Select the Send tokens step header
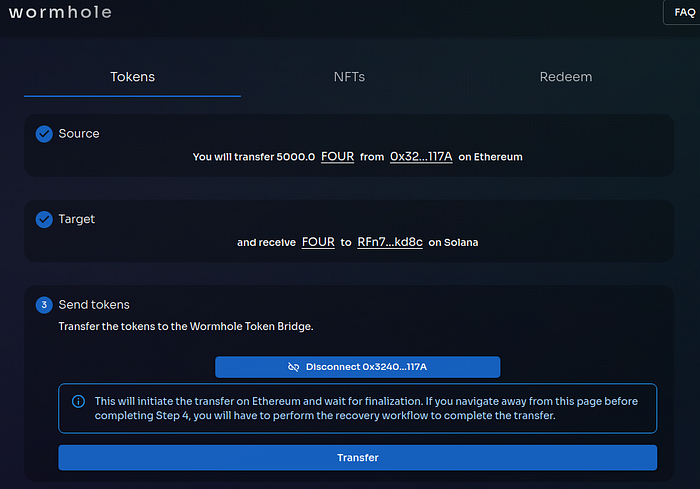 (x=94, y=305)
